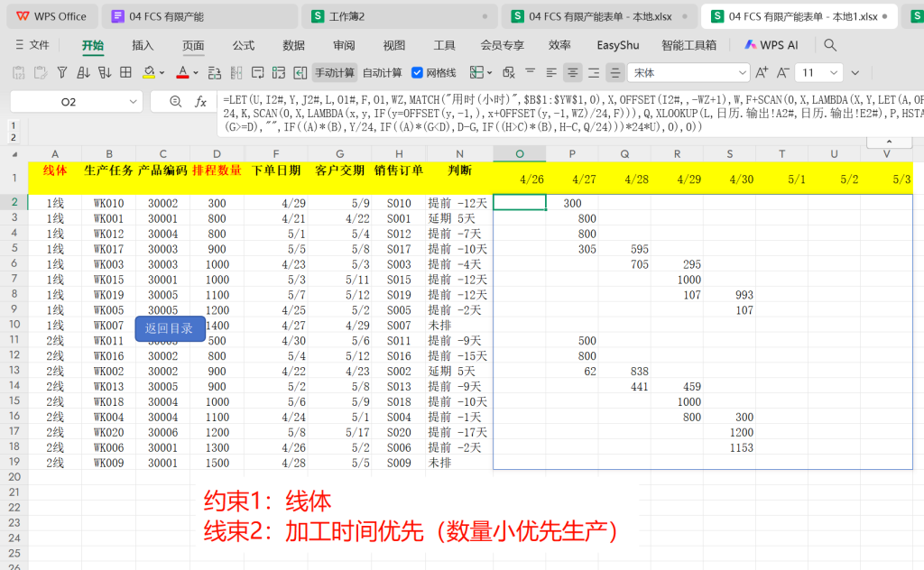924x570 pixels.
Task: Switch to automatic calculation (自动计算)
Action: point(382,72)
